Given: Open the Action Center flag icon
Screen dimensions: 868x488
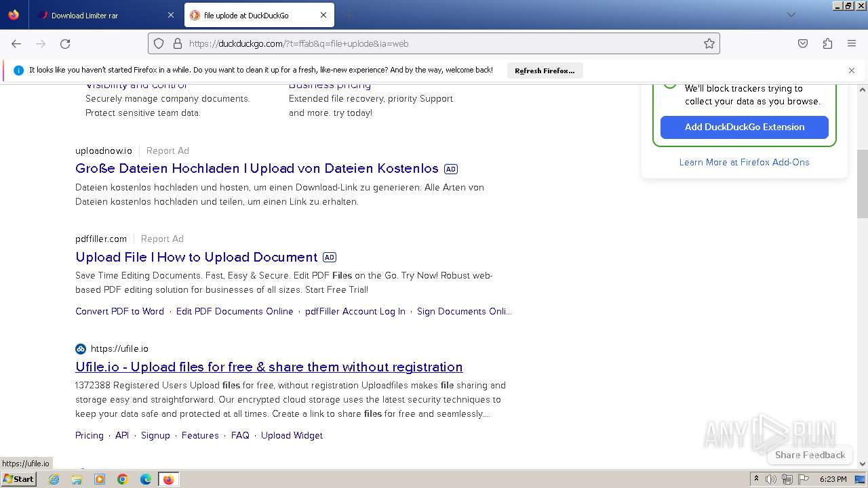Looking at the screenshot, I should pyautogui.click(x=804, y=479).
